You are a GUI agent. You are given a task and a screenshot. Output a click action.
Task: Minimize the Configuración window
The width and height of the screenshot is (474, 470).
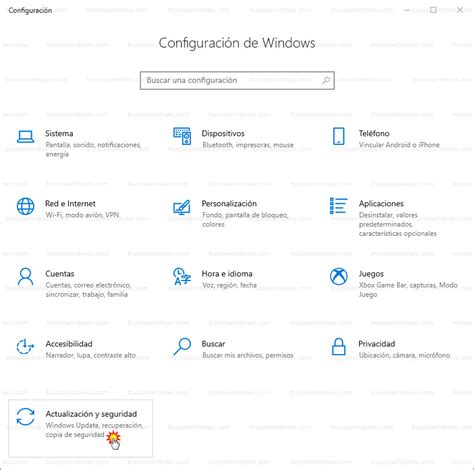406,10
